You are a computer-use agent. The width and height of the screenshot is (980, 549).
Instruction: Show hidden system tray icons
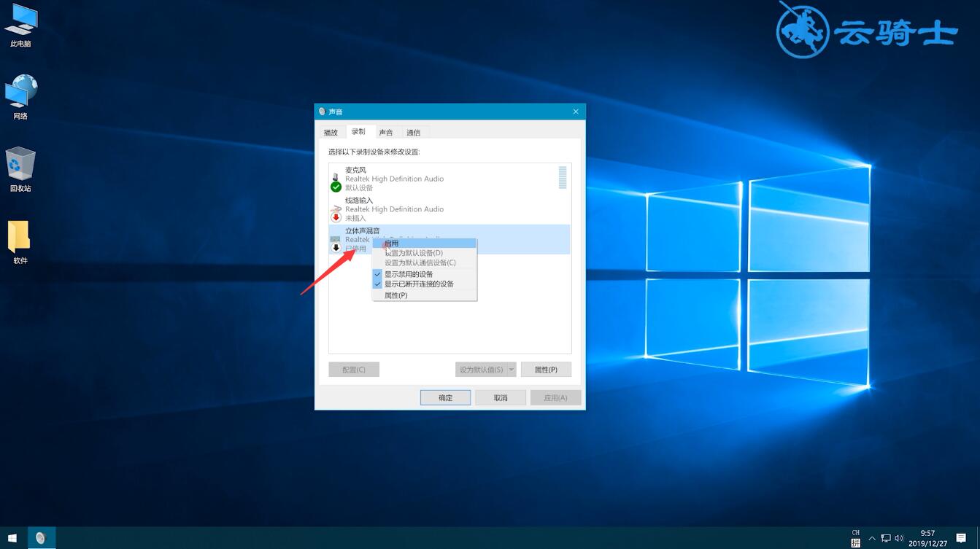pos(872,538)
